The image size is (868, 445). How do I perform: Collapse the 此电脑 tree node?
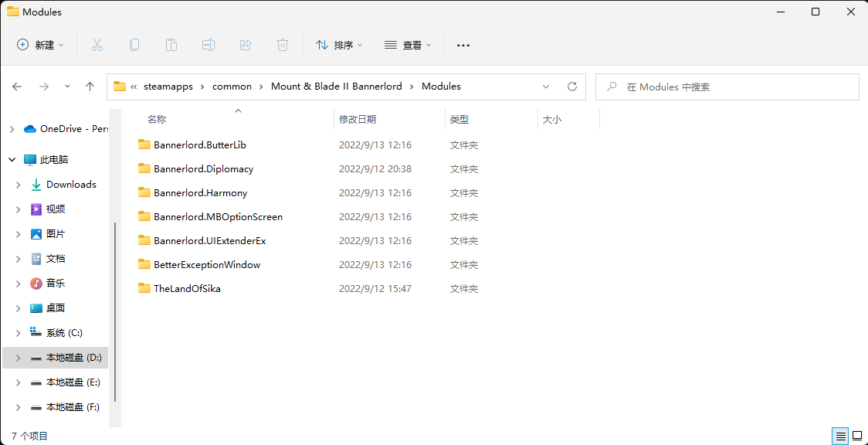point(12,160)
